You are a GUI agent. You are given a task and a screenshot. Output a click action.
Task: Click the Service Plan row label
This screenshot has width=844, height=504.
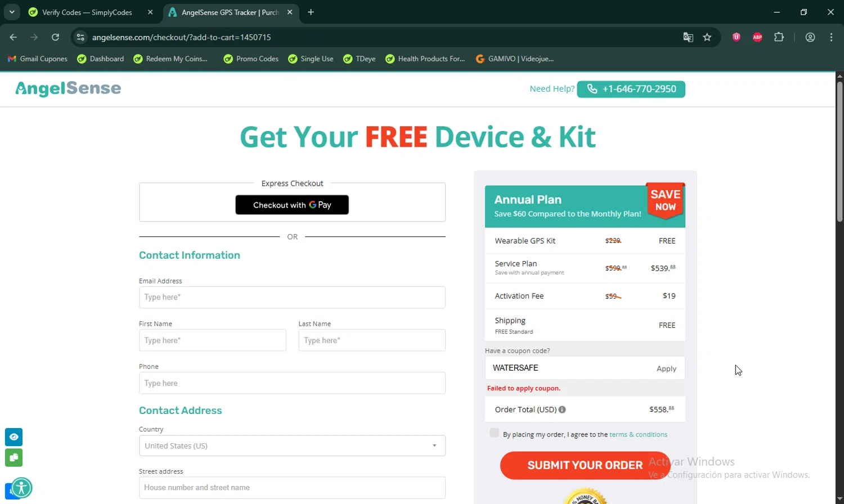(x=515, y=263)
